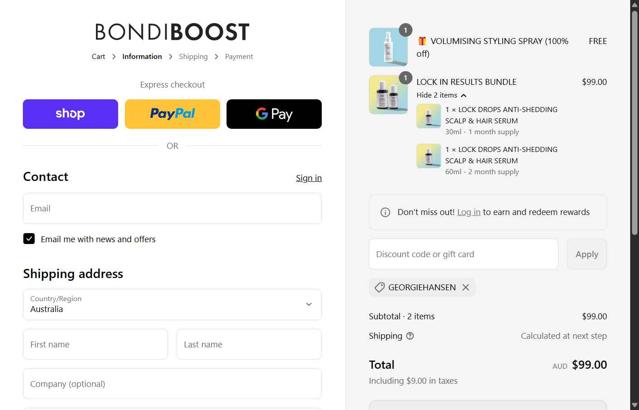Image resolution: width=639 pixels, height=410 pixels.
Task: Click the quantity badge on Results Bundle
Action: coord(405,78)
